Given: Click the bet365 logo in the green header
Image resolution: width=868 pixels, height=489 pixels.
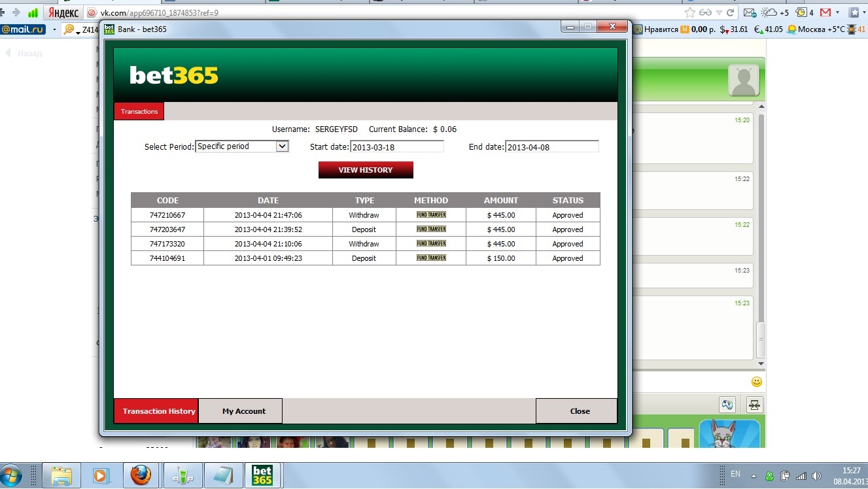Looking at the screenshot, I should pos(174,76).
